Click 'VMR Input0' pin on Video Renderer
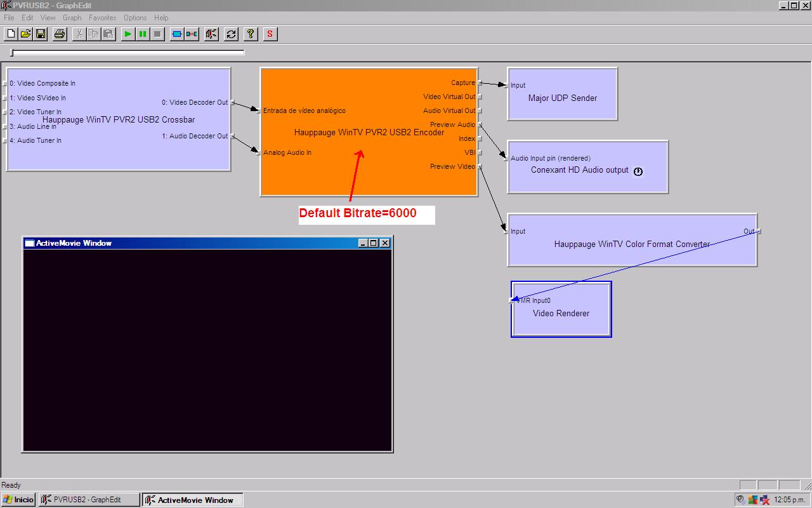Viewport: 812px width, 508px height. [511, 300]
